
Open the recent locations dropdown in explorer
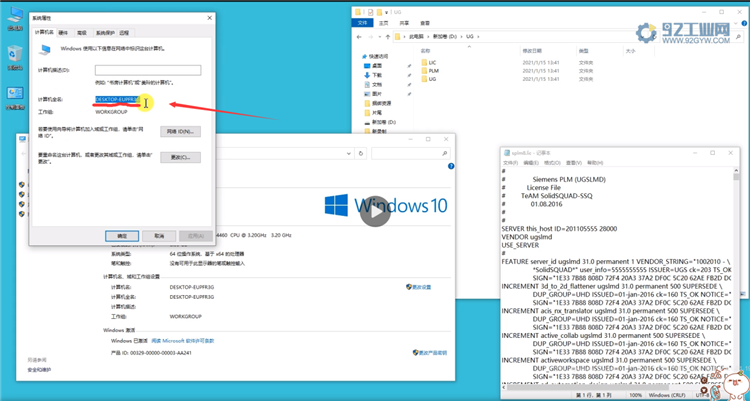click(379, 36)
